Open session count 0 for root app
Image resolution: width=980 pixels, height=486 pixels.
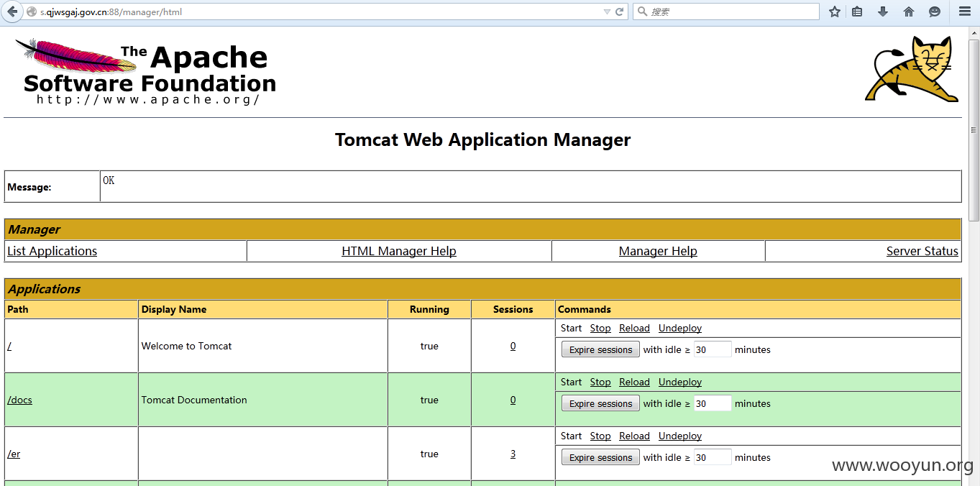pyautogui.click(x=513, y=346)
